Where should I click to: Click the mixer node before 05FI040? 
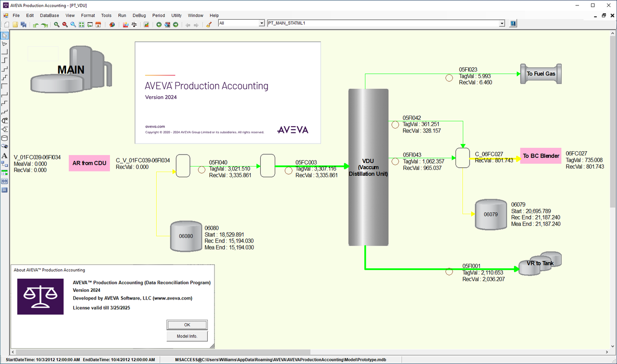(183, 166)
